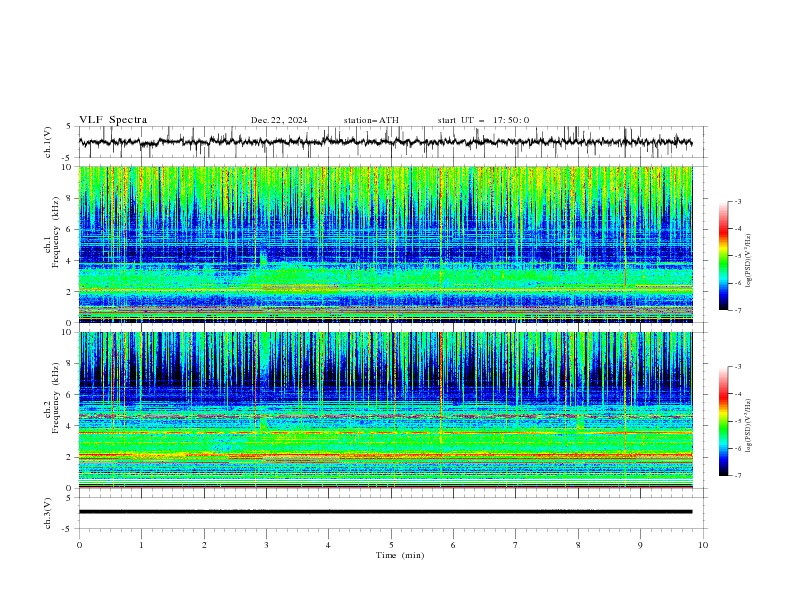This screenshot has height=612, width=792.
Task: Click tick label '3' on the Time axis
Action: 266,545
